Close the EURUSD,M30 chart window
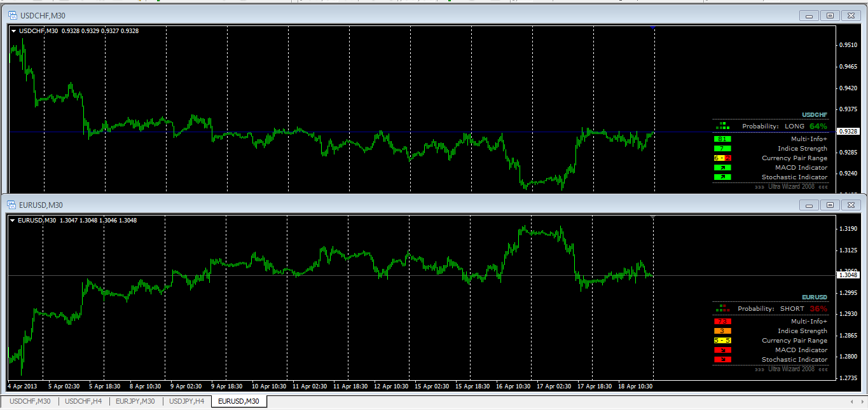 (x=850, y=205)
